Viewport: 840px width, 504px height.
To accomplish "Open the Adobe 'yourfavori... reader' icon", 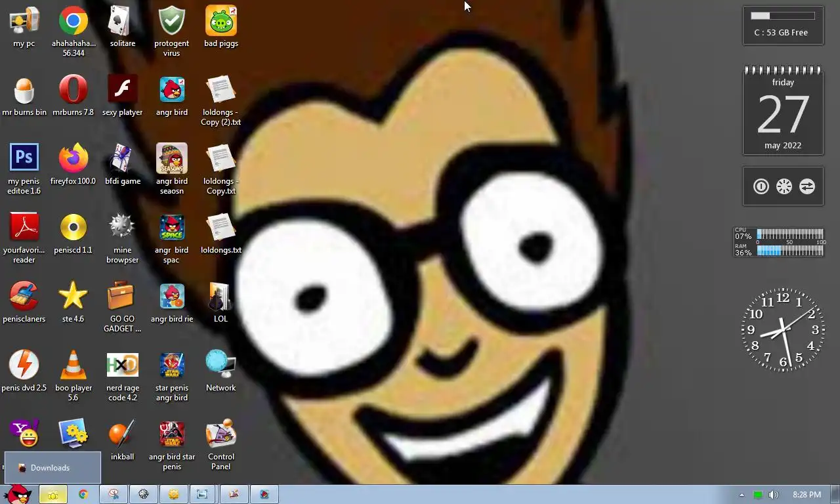I will [24, 238].
